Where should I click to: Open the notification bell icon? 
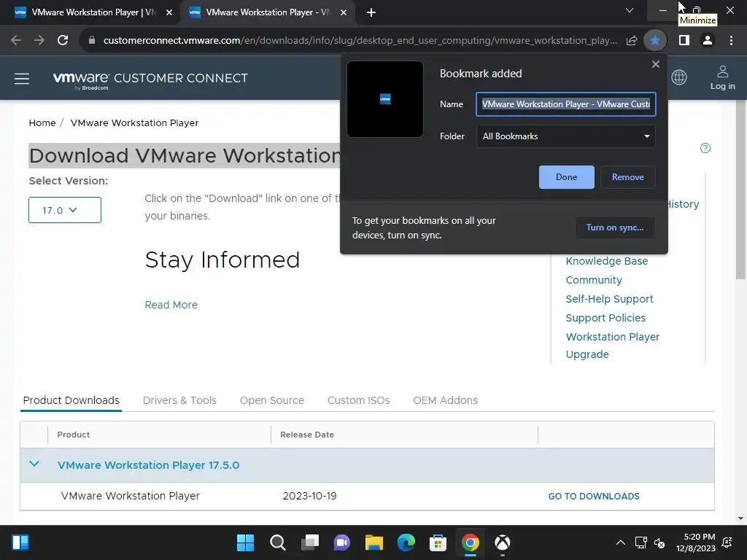727,542
